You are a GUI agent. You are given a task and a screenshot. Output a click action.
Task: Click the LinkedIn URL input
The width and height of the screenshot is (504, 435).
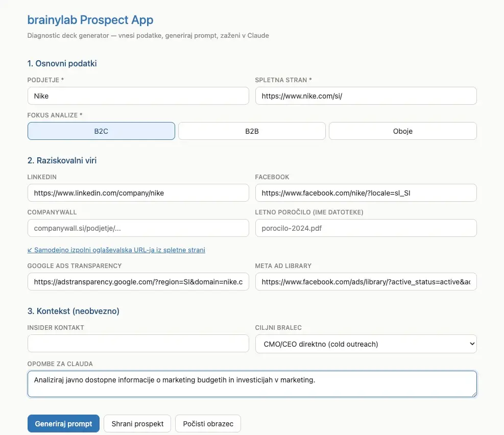coord(138,192)
